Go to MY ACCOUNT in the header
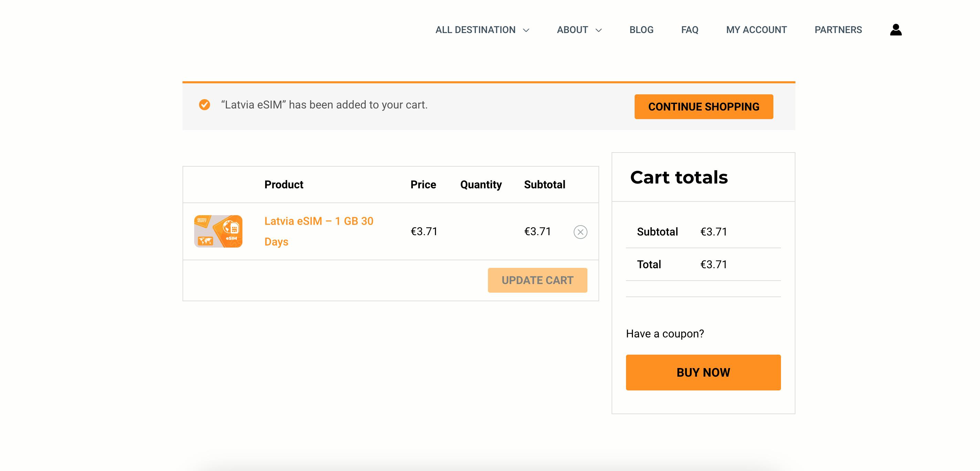Viewport: 980px width, 471px height. pos(756,30)
